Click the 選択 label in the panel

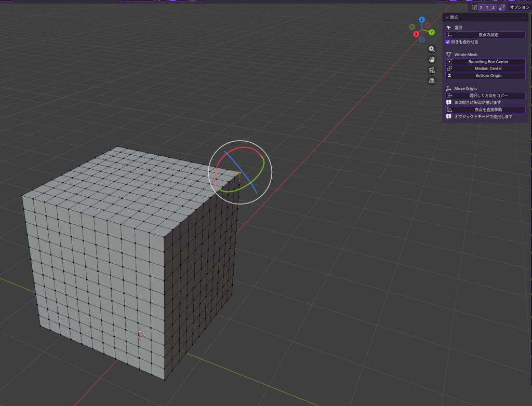point(458,28)
